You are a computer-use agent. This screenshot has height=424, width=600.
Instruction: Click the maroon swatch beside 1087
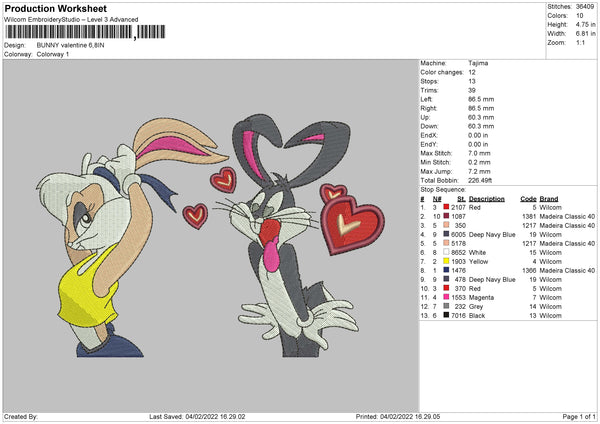[446, 216]
